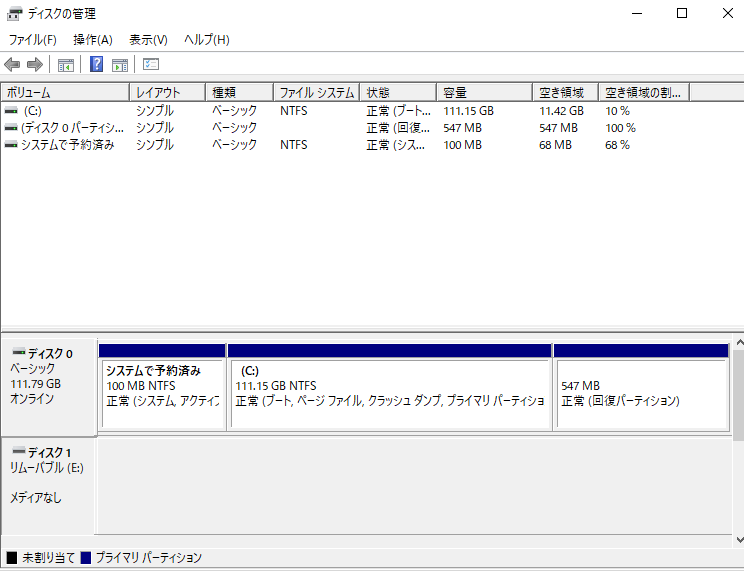The width and height of the screenshot is (744, 571).
Task: Click the disk pane scrollbar up arrow
Action: click(739, 342)
